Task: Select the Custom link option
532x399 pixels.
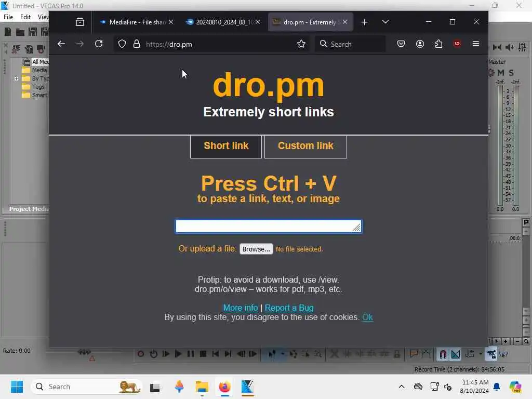Action: 305,146
